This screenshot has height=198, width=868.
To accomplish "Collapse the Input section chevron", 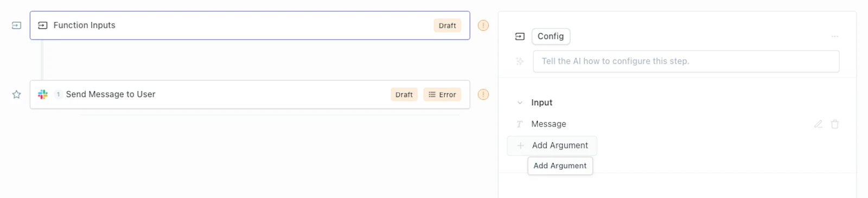I will pyautogui.click(x=520, y=103).
